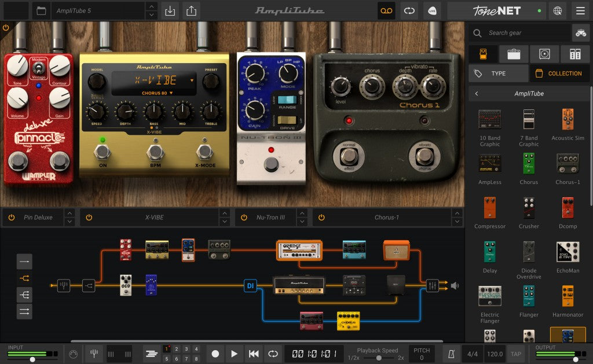Select the stompbox category icon
593x364 pixels.
click(x=484, y=53)
